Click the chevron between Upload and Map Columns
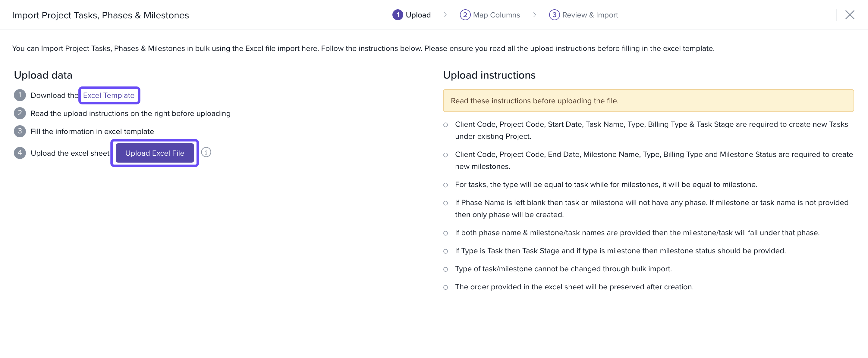This screenshot has height=358, width=868. [x=445, y=15]
